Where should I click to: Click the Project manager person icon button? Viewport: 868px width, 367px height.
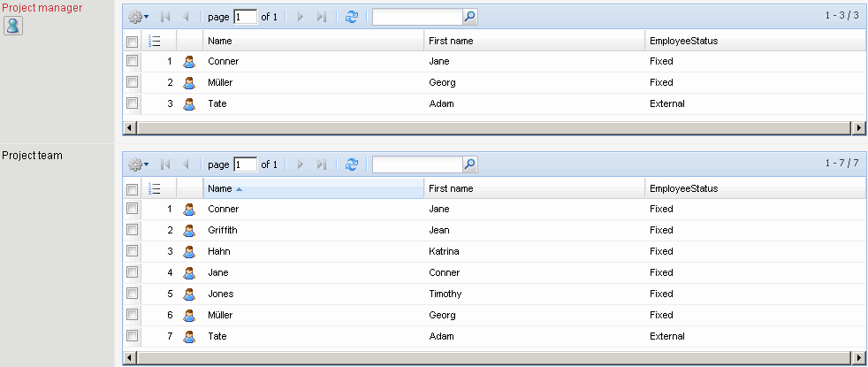point(13,26)
